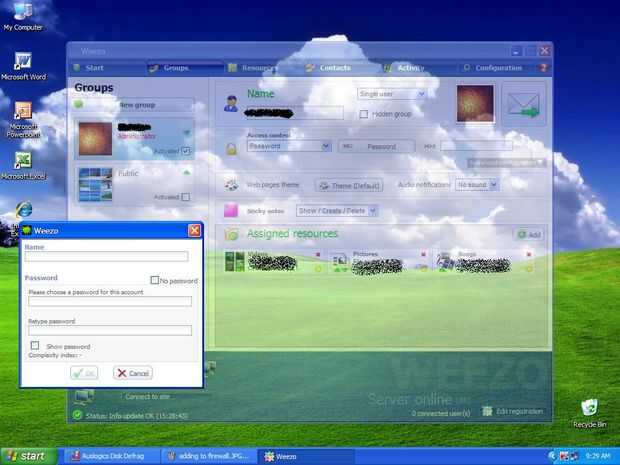Close the Weezo account dialog
The height and width of the screenshot is (465, 620).
click(x=194, y=231)
